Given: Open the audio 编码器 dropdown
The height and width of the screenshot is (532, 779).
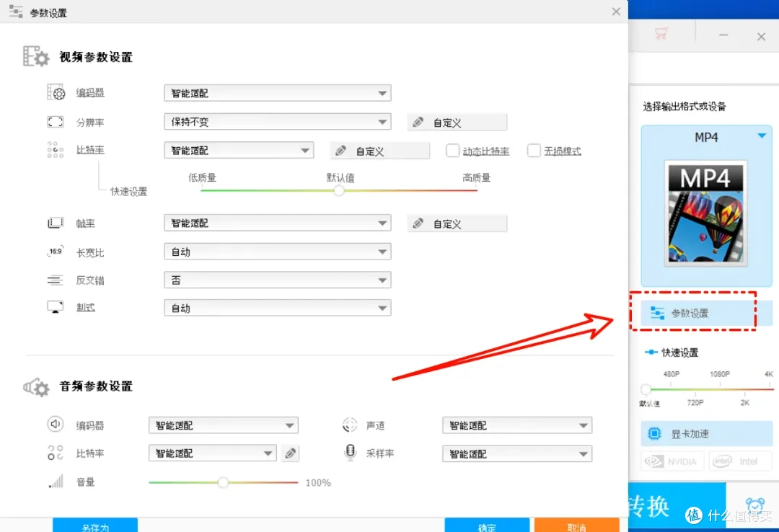Looking at the screenshot, I should tap(224, 425).
